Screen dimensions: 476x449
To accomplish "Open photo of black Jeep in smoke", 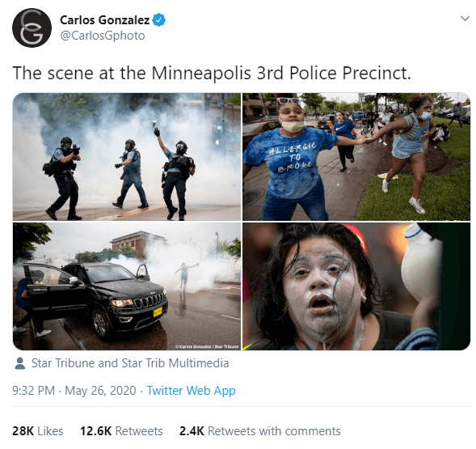I will click(x=127, y=286).
